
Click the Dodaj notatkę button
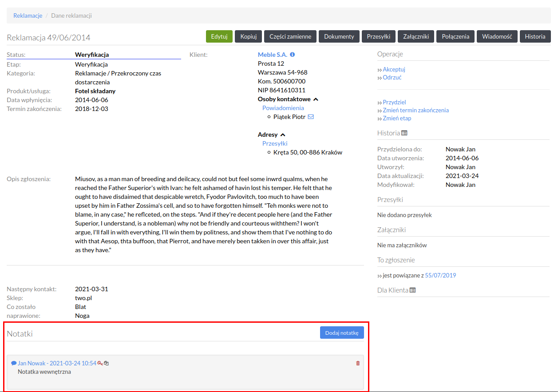click(x=342, y=333)
